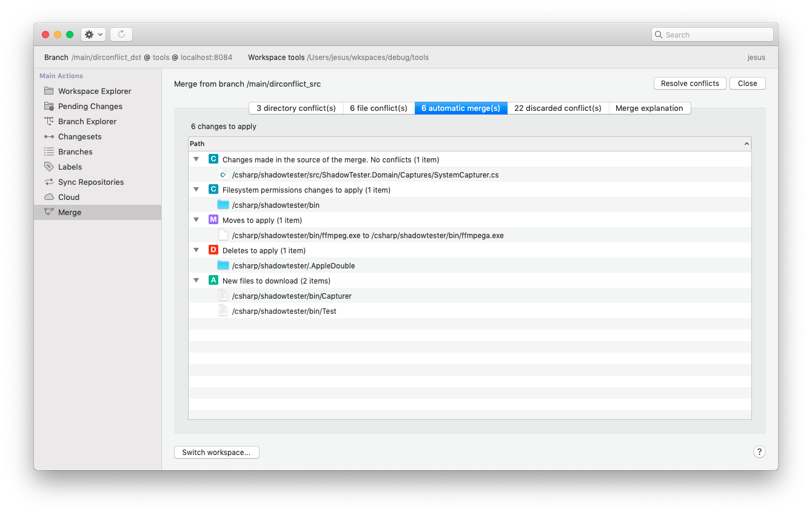Viewport: 812px width, 515px height.
Task: Switch to the '6 file conflict(s)' tab
Action: pyautogui.click(x=378, y=108)
